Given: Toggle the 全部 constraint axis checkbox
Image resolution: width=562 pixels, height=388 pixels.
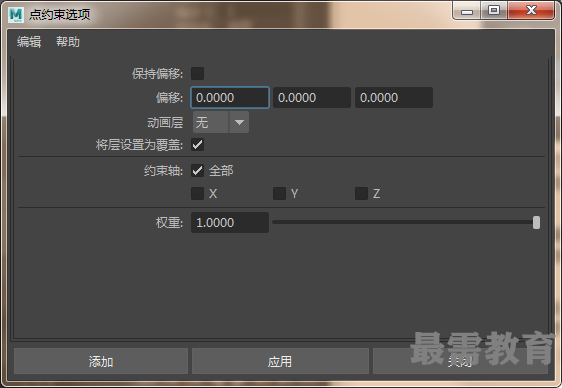Looking at the screenshot, I should point(197,171).
